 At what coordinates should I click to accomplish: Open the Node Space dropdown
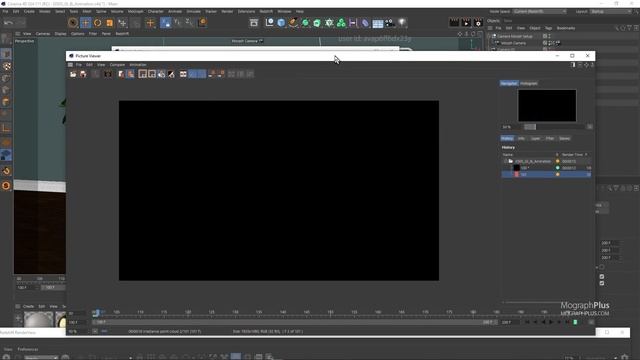pyautogui.click(x=540, y=11)
